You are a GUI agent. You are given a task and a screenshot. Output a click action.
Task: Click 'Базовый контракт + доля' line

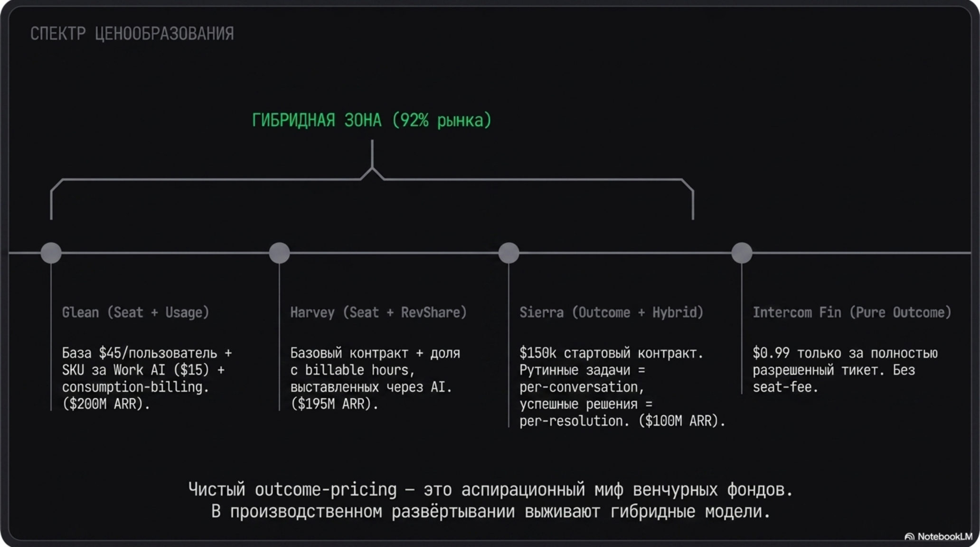coord(375,353)
